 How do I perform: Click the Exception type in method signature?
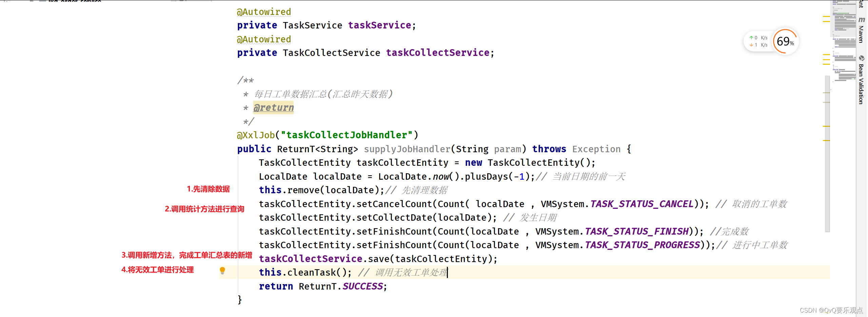pos(596,149)
